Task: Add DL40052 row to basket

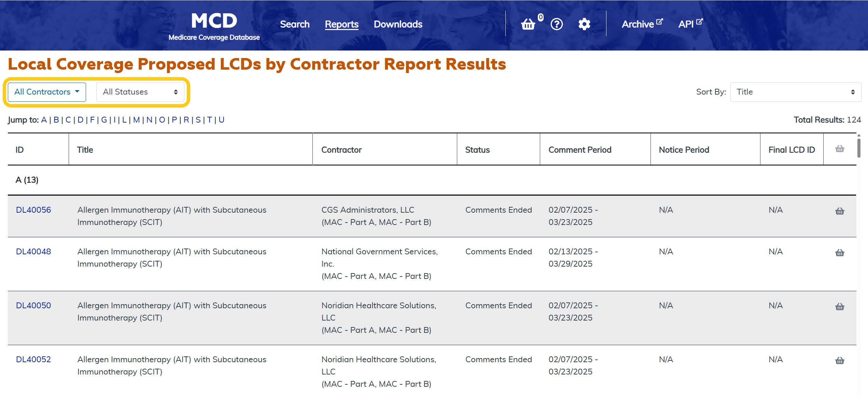Action: 840,360
